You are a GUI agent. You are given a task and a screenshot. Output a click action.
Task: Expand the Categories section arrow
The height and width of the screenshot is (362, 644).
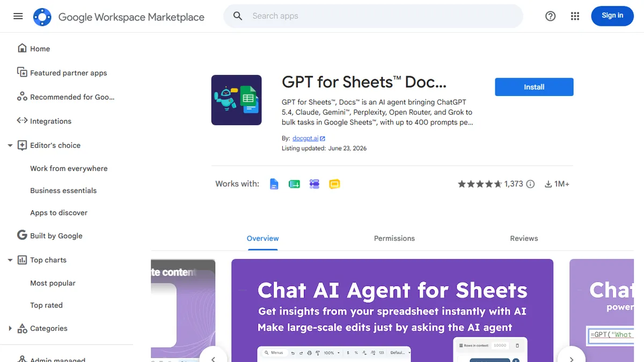10,328
